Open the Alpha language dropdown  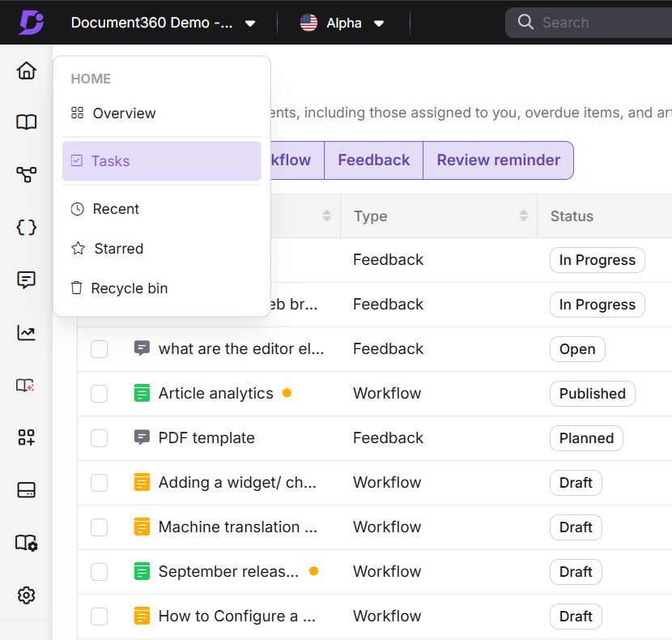pyautogui.click(x=343, y=22)
